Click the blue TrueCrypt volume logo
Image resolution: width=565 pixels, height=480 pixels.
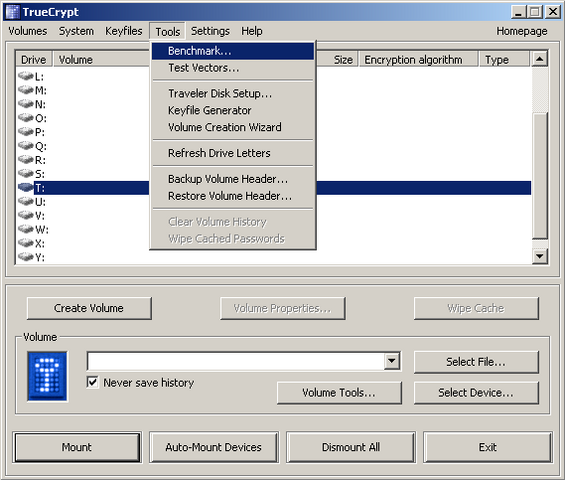click(x=47, y=377)
